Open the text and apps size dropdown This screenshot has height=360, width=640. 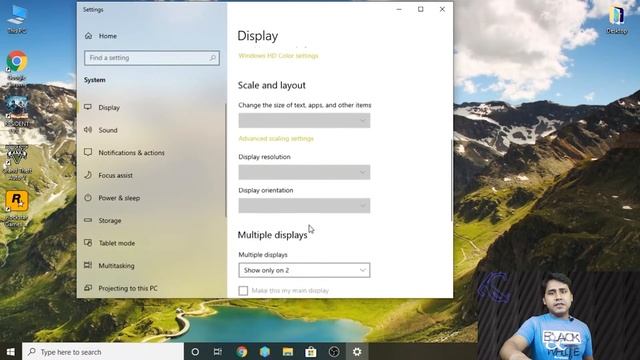304,120
